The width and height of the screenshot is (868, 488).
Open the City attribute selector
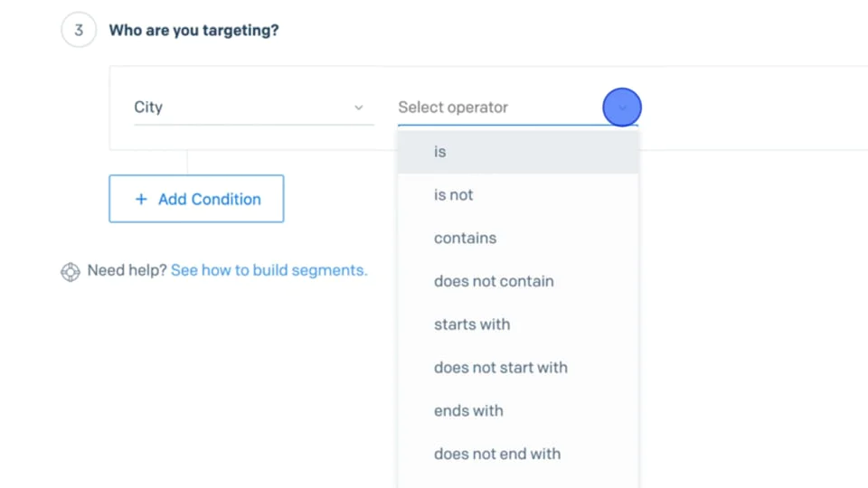point(253,108)
